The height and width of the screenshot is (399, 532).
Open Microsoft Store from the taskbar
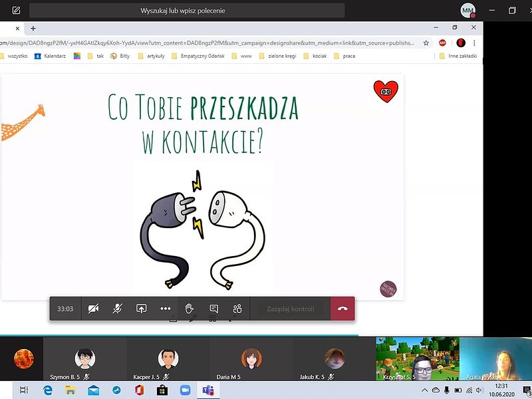162,390
